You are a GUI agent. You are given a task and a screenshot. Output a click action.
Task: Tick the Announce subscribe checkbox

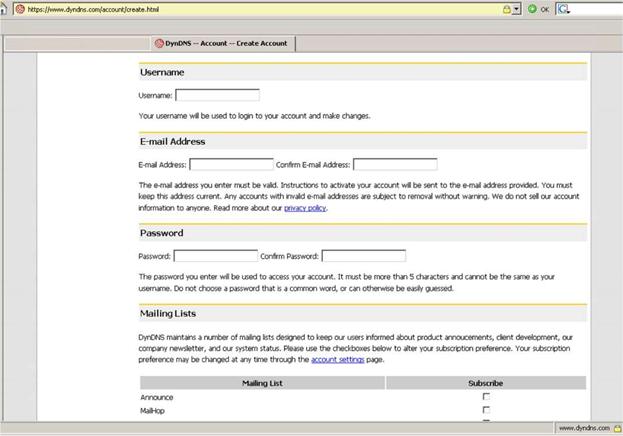pyautogui.click(x=486, y=396)
